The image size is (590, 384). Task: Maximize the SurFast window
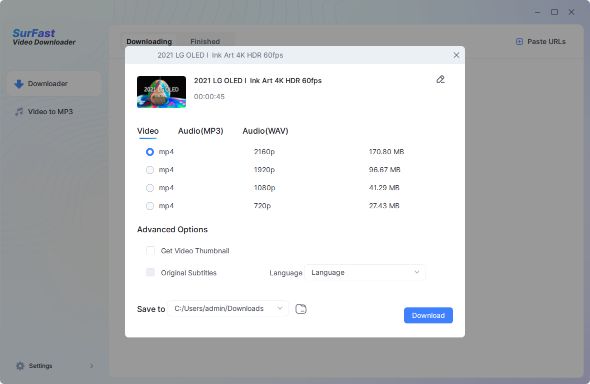pos(554,12)
